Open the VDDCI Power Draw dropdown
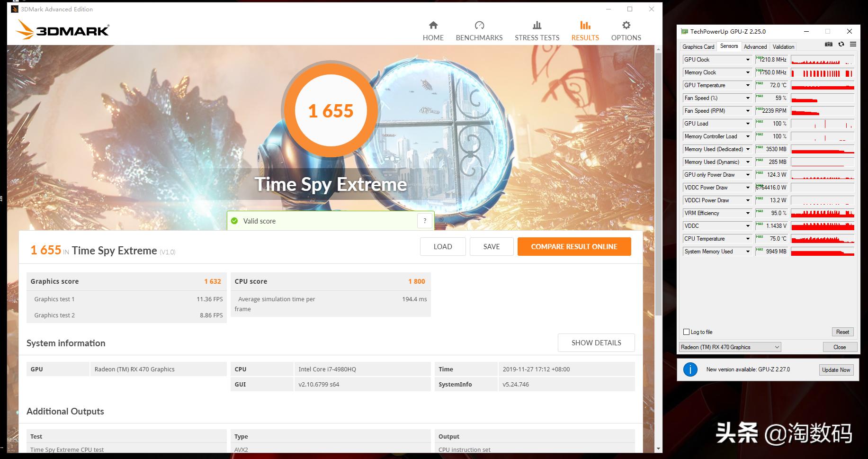 [x=748, y=200]
